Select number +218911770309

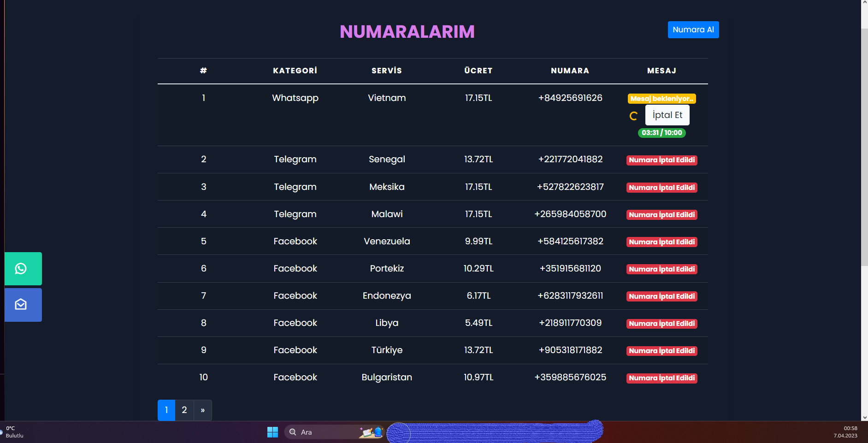[570, 323]
